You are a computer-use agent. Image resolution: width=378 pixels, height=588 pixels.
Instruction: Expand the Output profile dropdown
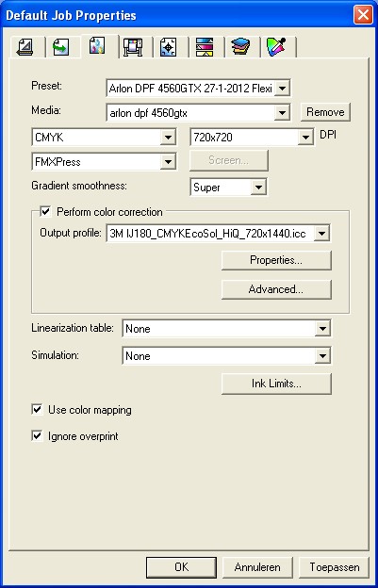click(x=322, y=234)
